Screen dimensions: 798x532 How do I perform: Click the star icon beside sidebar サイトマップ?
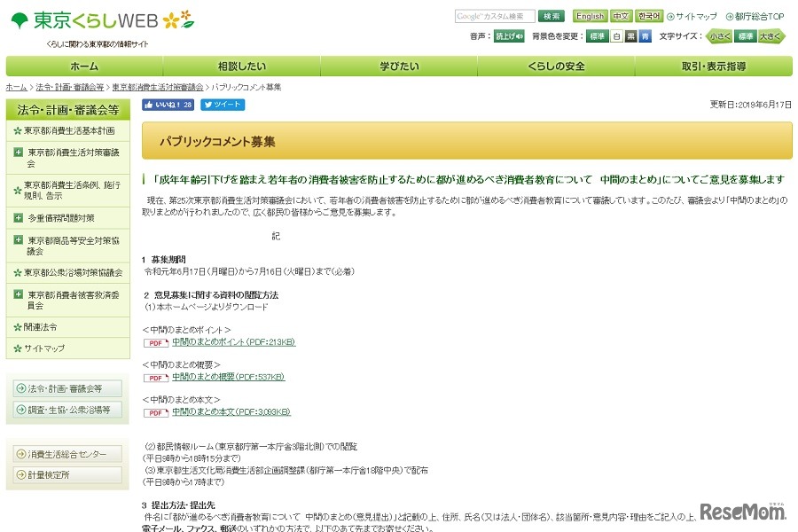tap(18, 348)
